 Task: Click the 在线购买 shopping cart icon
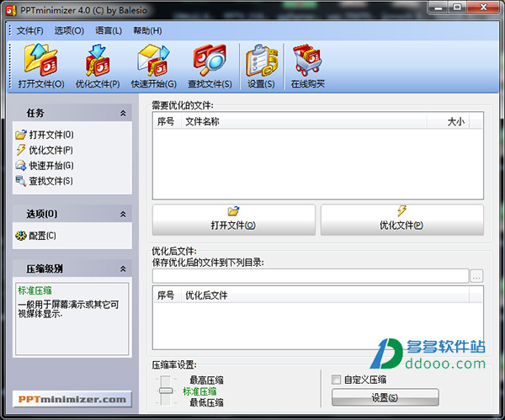coord(307,66)
